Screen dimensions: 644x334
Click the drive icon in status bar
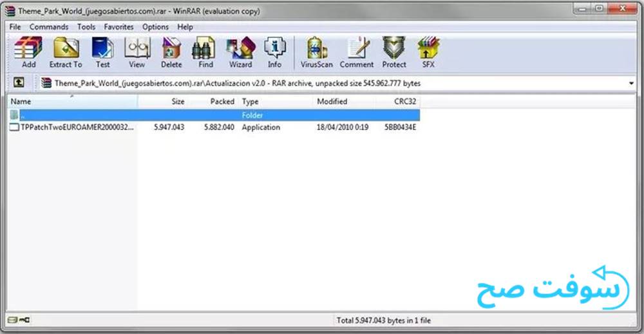(13, 320)
